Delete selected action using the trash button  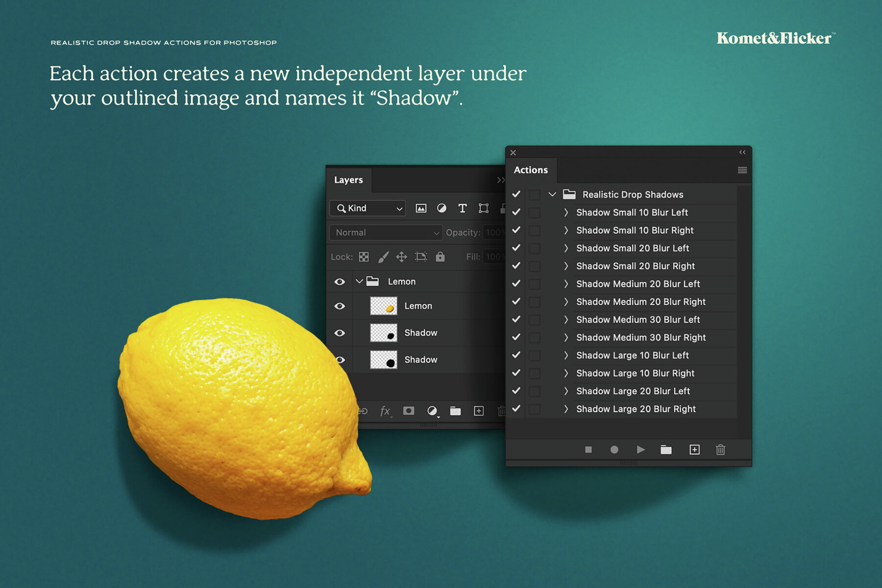tap(720, 449)
